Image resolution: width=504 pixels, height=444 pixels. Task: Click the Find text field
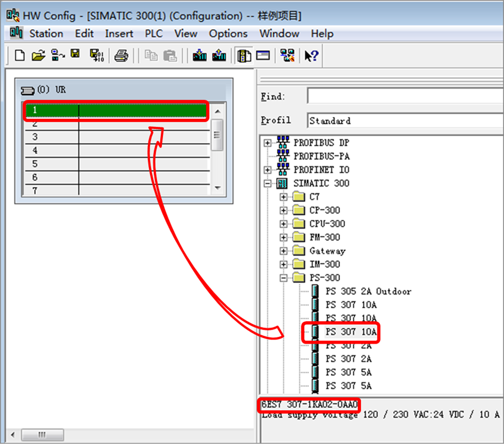pyautogui.click(x=405, y=96)
